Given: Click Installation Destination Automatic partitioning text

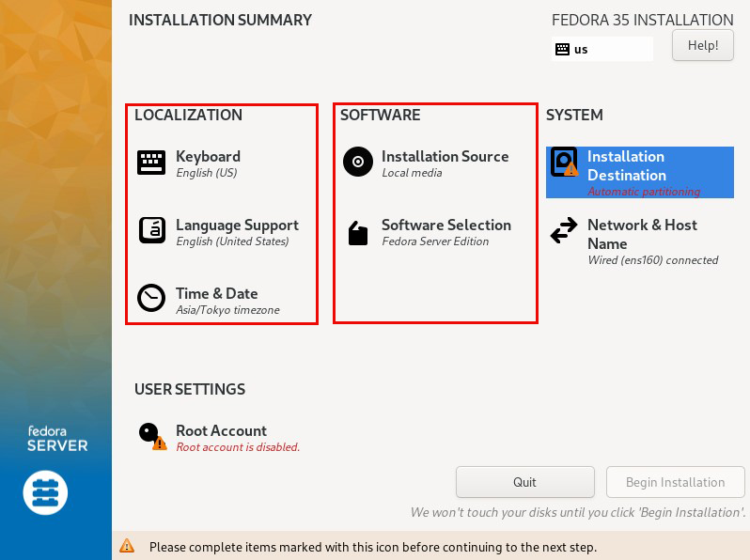Looking at the screenshot, I should [x=644, y=192].
